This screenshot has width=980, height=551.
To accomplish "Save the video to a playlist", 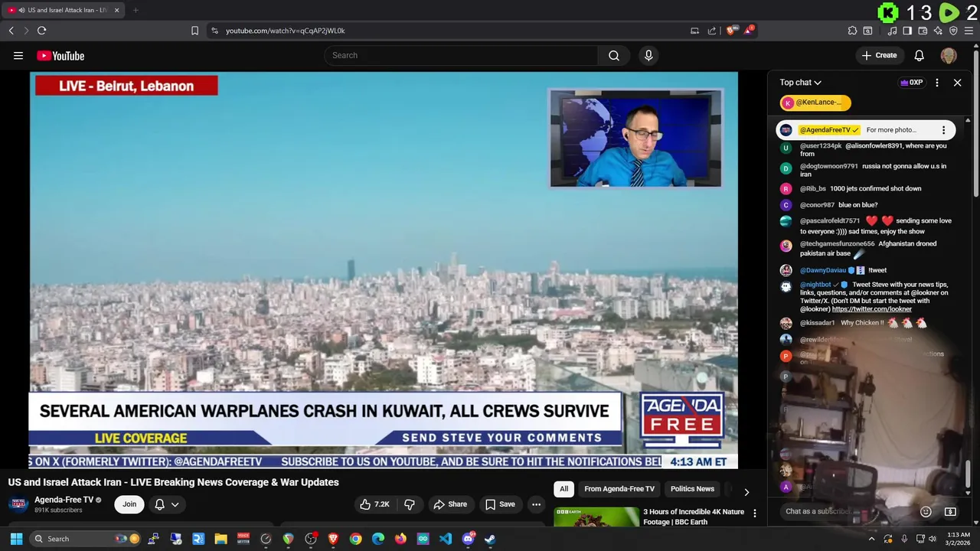I will pos(500,504).
